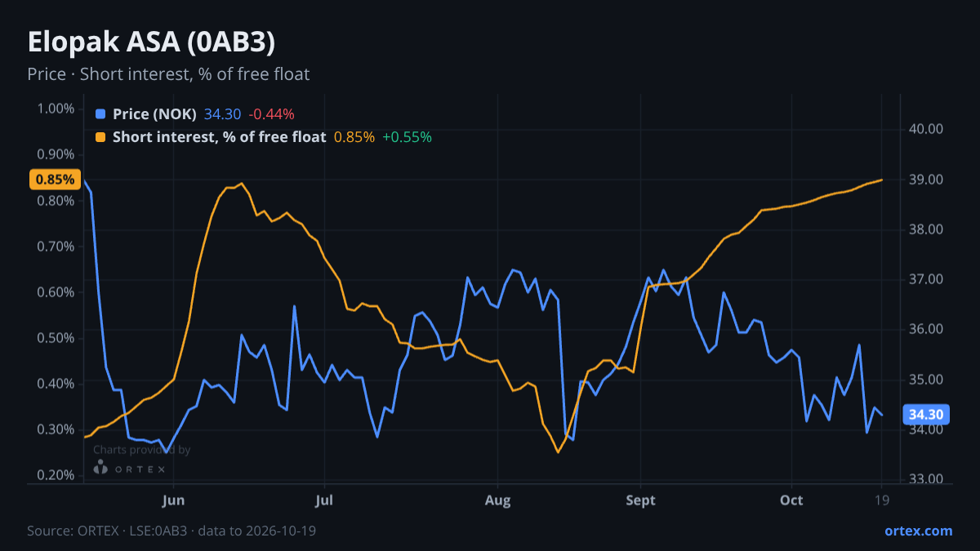Image resolution: width=980 pixels, height=551 pixels.
Task: Click the Source: ORTEX footer text
Action: (x=171, y=531)
